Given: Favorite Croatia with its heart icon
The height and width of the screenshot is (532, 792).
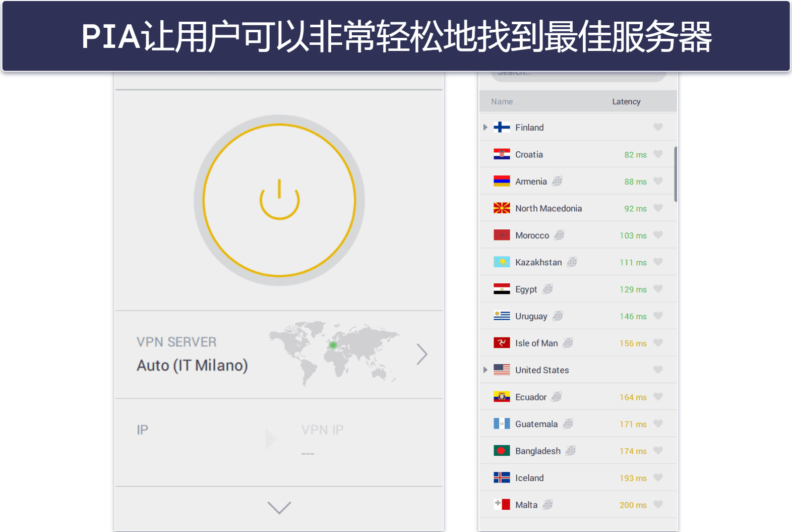Looking at the screenshot, I should 658,154.
